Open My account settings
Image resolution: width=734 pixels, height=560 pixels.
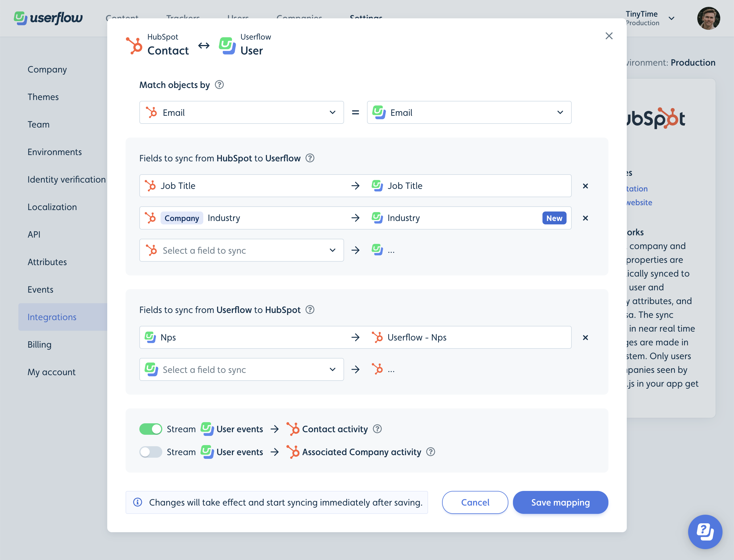pos(51,372)
